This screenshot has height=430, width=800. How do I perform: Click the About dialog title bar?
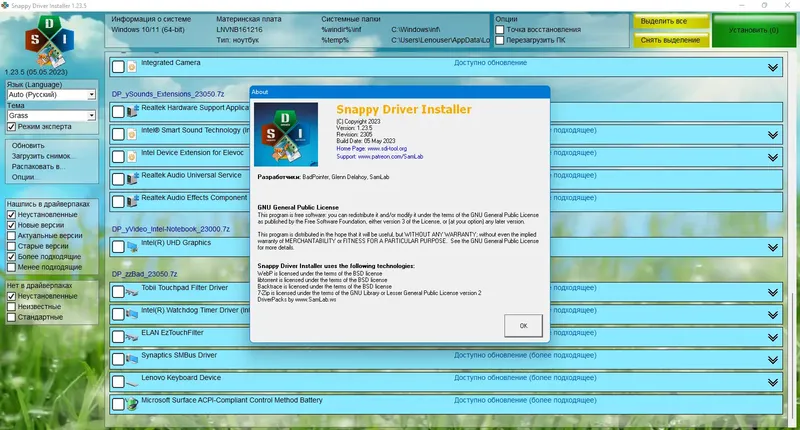[399, 92]
